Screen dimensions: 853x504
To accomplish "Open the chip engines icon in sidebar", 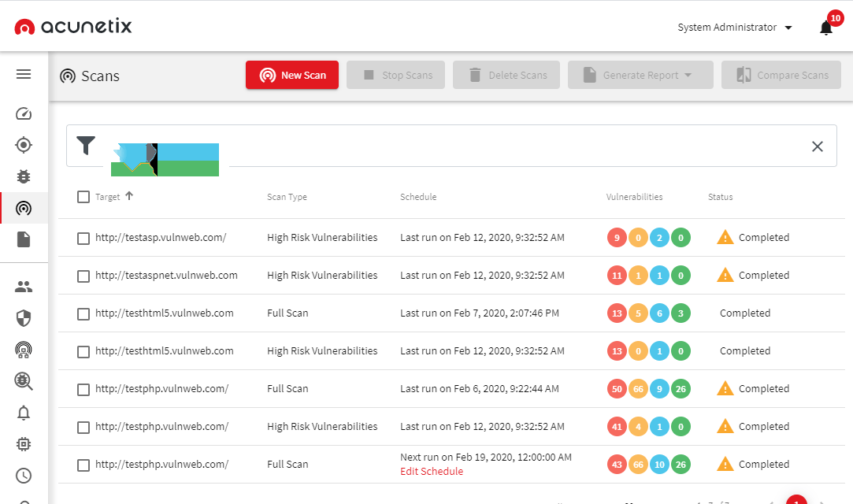I will coord(24,444).
